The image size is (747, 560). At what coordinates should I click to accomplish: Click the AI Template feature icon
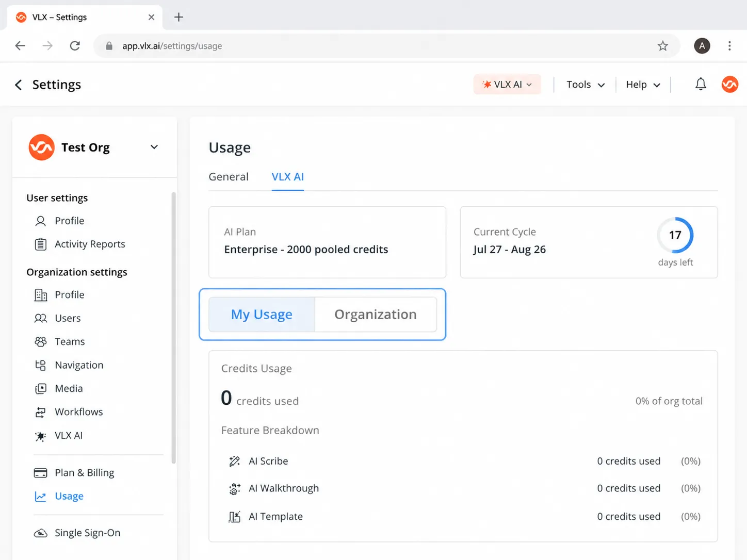click(235, 517)
